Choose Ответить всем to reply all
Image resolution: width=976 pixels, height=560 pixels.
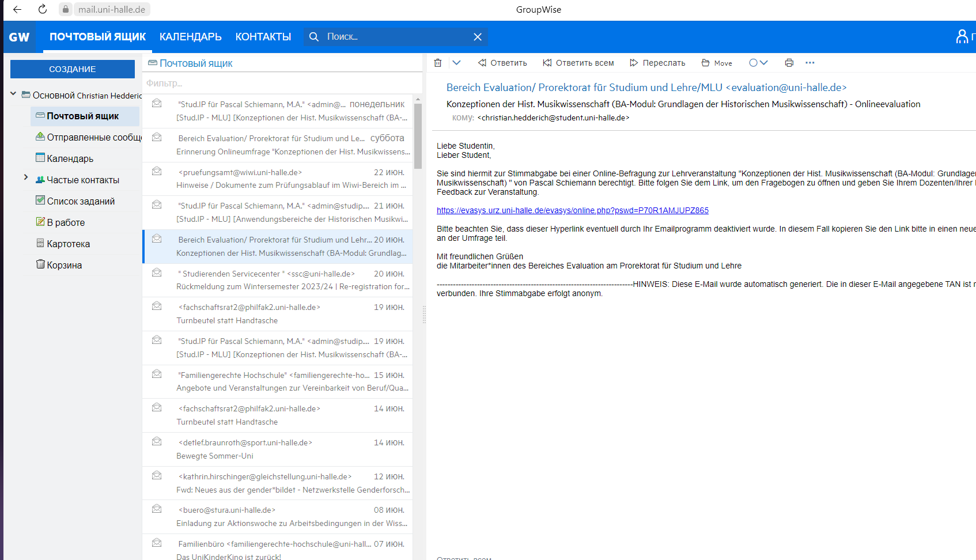click(x=578, y=63)
